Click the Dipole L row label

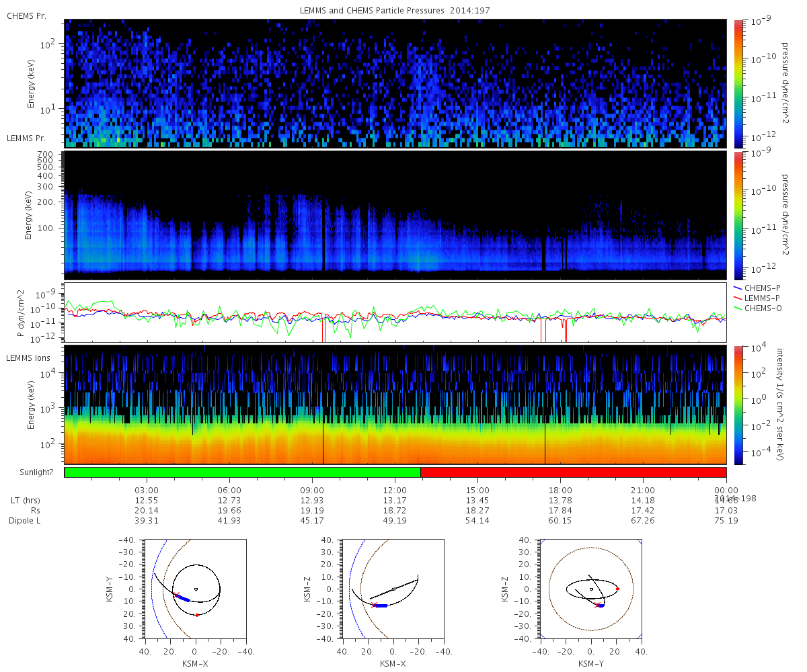click(24, 521)
